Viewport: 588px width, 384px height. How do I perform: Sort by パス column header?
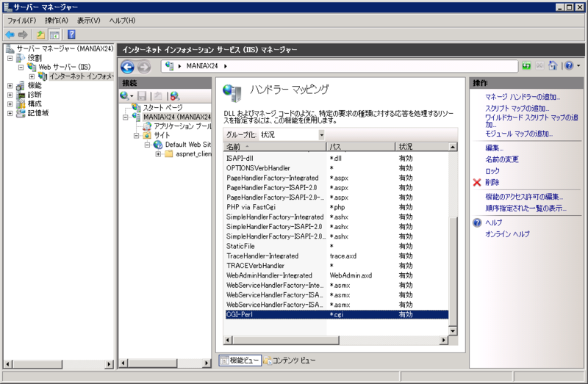pyautogui.click(x=361, y=147)
